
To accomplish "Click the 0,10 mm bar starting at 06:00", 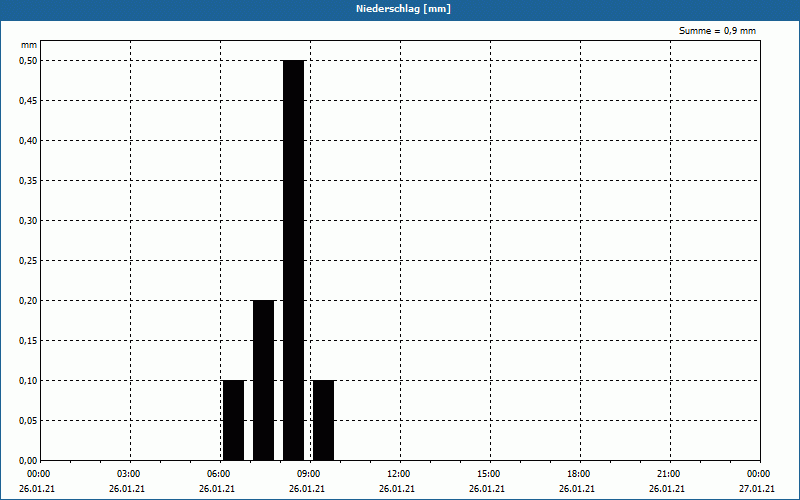I will click(234, 420).
